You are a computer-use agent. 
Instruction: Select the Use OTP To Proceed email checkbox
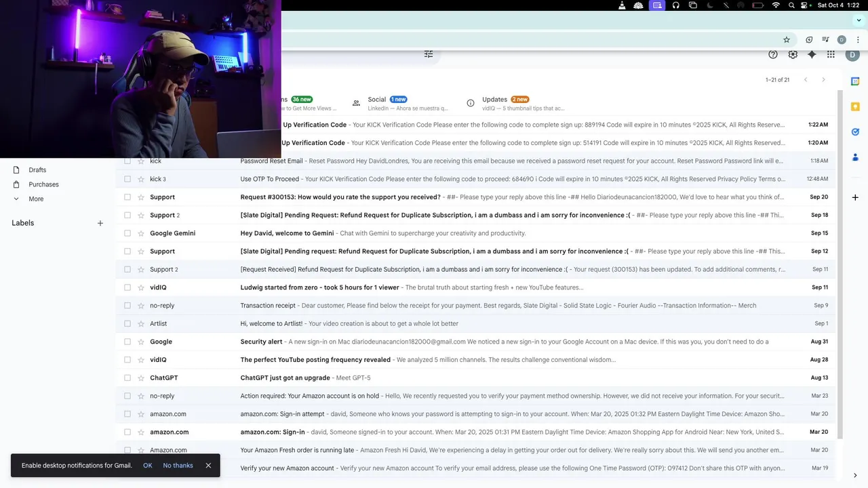(127, 179)
